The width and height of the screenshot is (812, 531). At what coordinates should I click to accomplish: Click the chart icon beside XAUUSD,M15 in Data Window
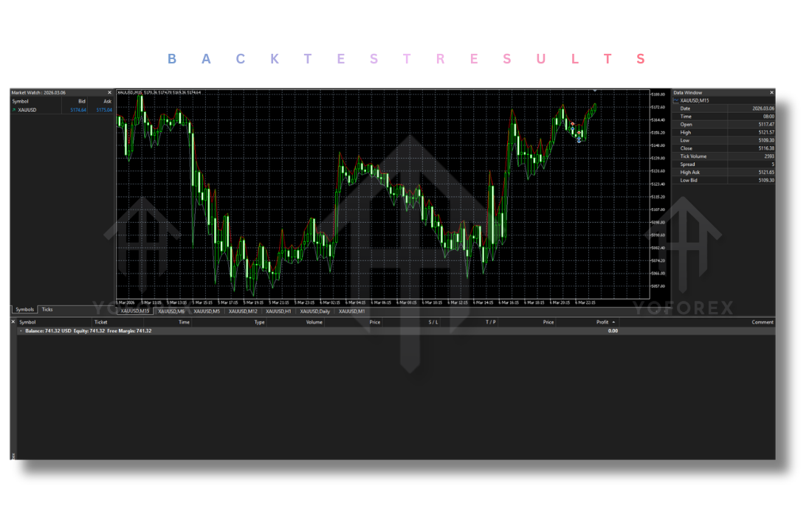tap(675, 100)
